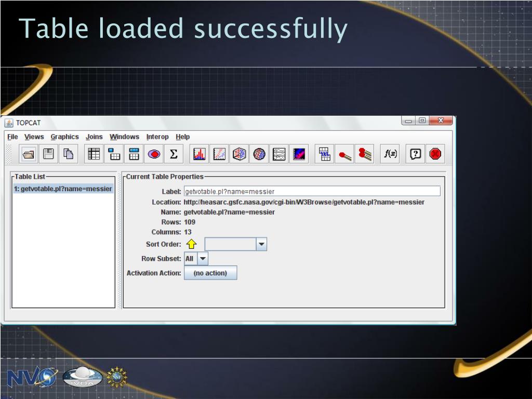Click the concatenate tables icon

[x=325, y=154]
